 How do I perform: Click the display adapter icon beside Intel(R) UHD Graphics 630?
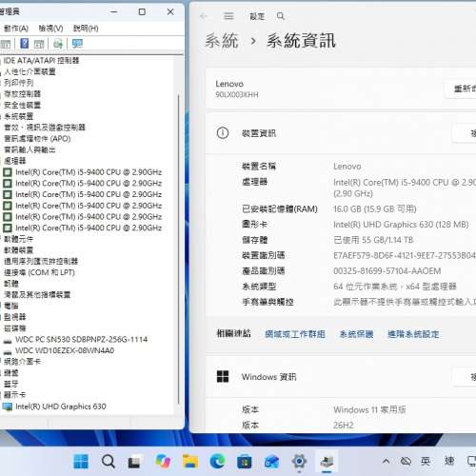pos(8,407)
